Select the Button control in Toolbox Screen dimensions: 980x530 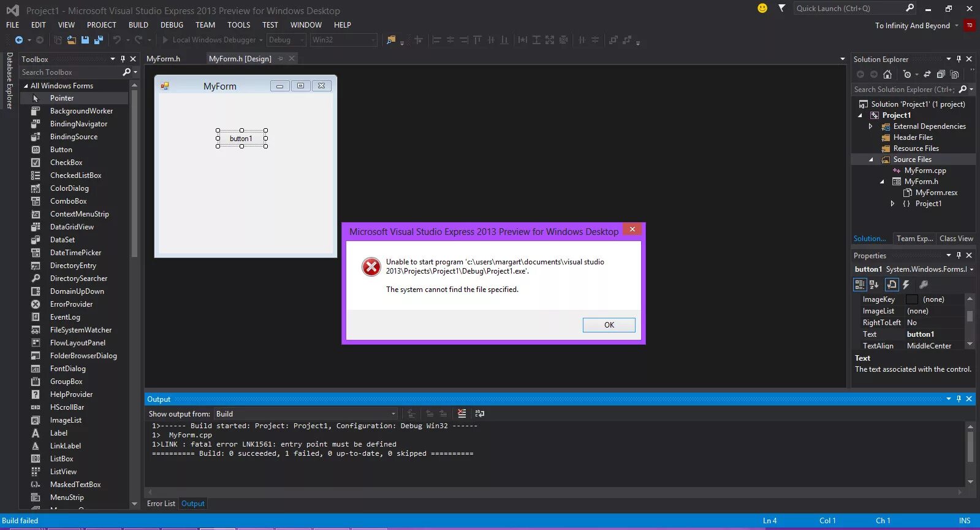(x=61, y=150)
